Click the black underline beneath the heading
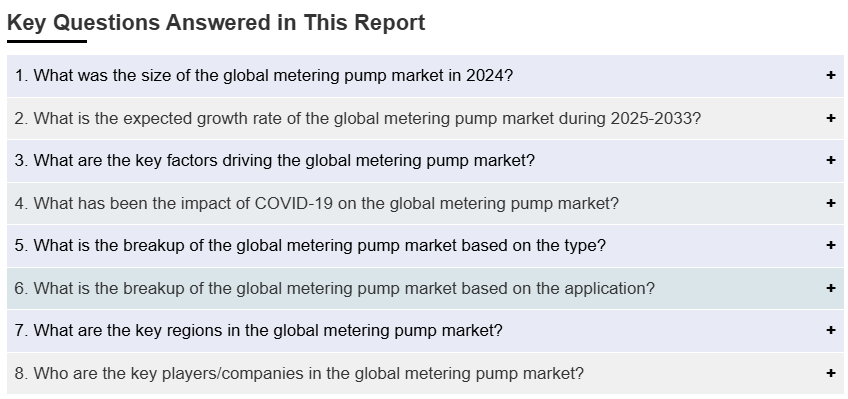848x399 pixels. click(x=47, y=41)
